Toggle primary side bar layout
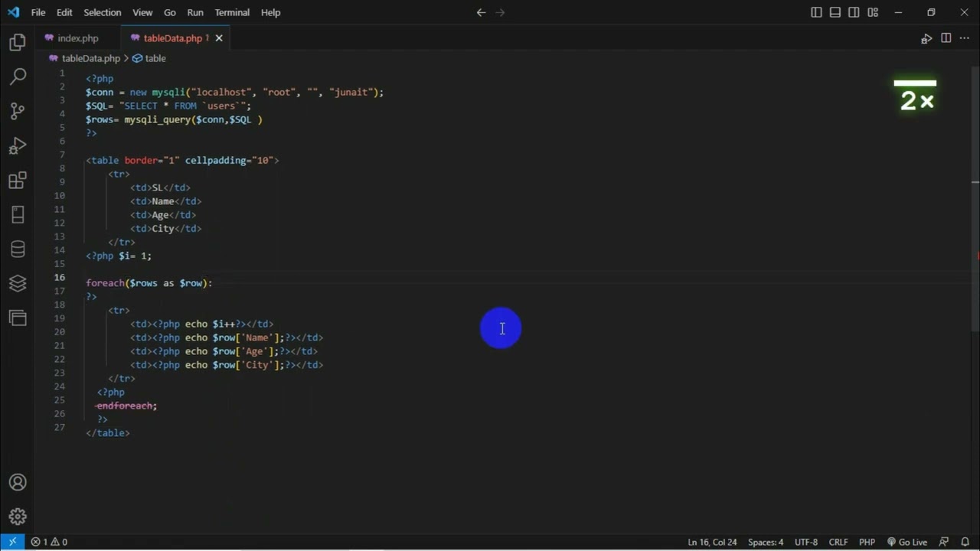Screen dimensions: 980x551 pyautogui.click(x=816, y=12)
